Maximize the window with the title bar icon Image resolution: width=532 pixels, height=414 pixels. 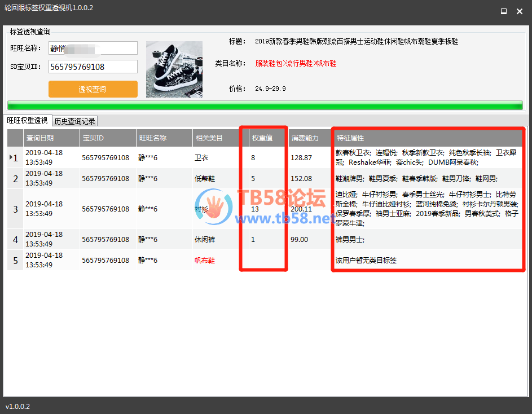[503, 11]
